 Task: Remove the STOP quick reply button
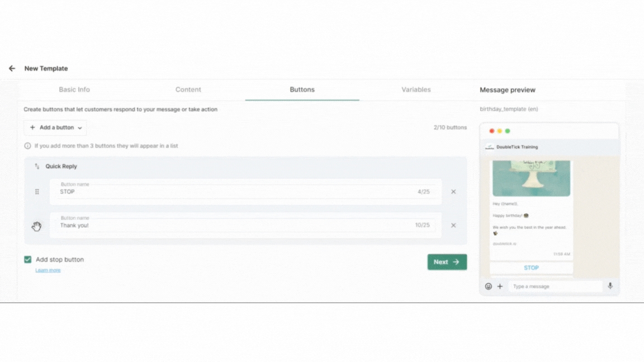453,192
